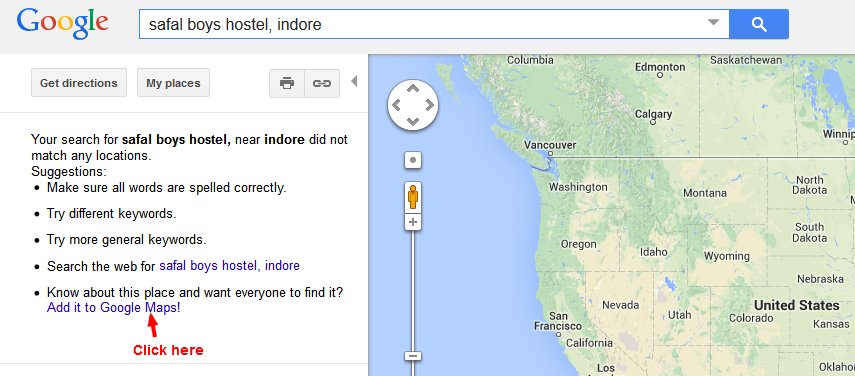Click the link chain icon

point(322,83)
